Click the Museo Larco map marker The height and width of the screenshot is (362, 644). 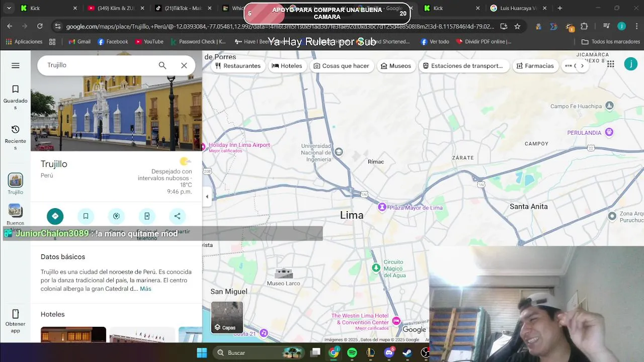(284, 274)
